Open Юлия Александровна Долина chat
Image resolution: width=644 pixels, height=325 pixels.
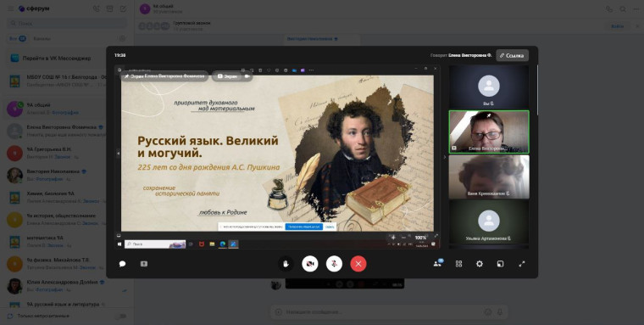point(67,286)
